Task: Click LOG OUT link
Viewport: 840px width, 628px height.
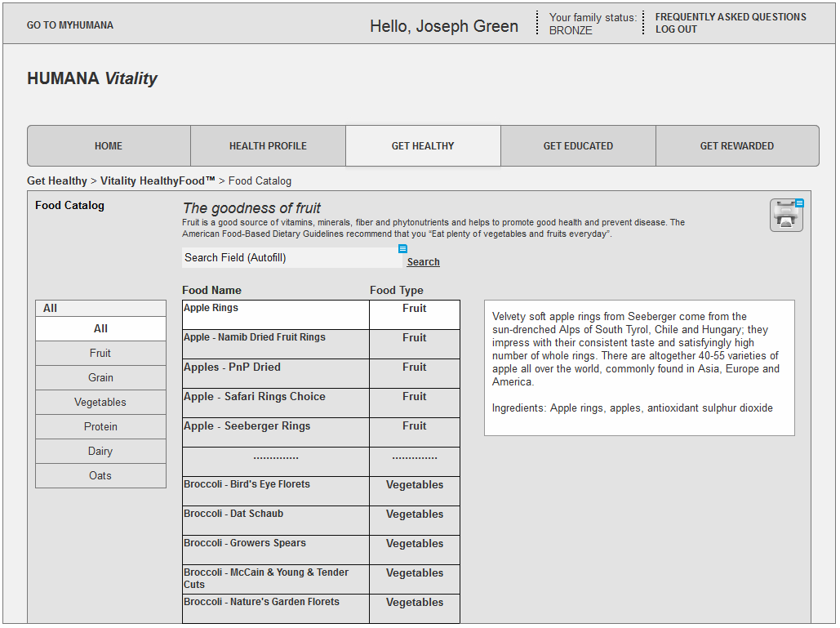Action: [676, 29]
